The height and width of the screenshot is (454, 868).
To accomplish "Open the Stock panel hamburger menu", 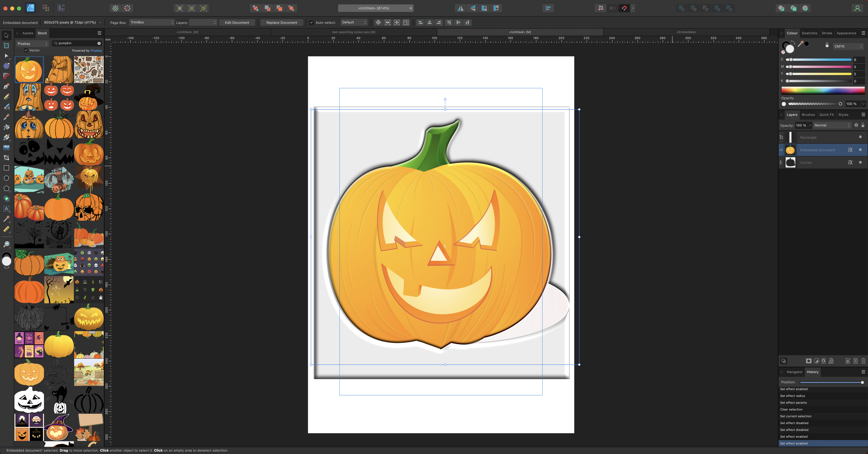I will click(x=99, y=33).
